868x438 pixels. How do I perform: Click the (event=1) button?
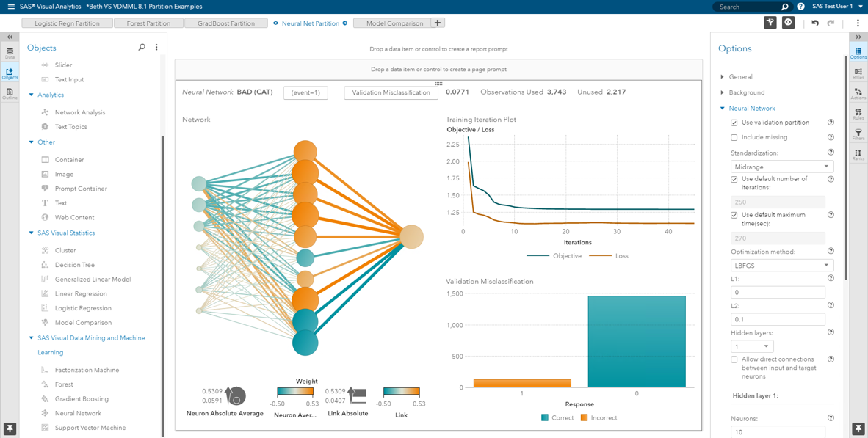point(305,92)
